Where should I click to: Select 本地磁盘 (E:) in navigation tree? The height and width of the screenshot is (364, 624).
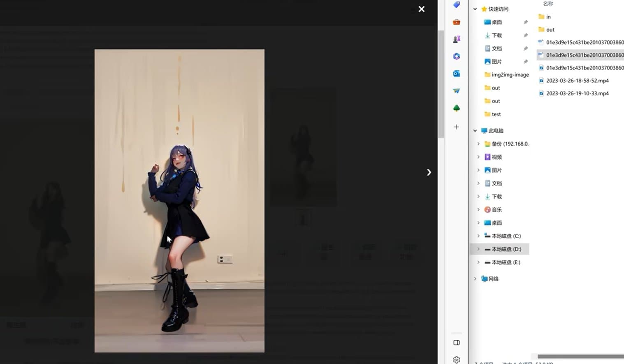[x=506, y=262]
